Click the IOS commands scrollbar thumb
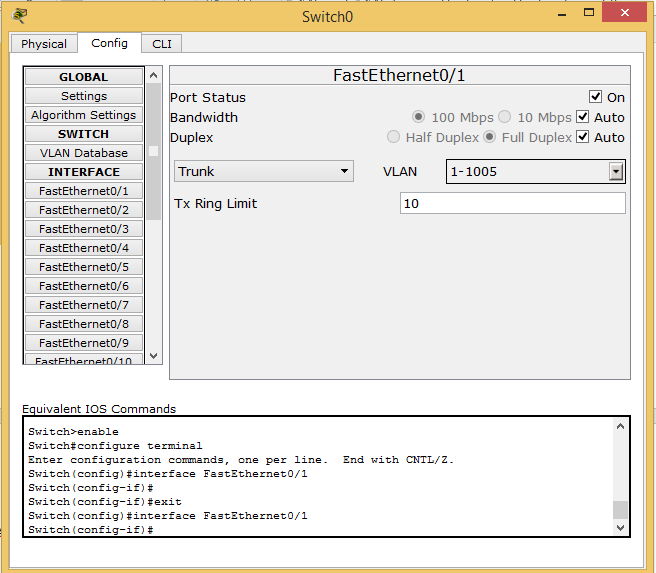The image size is (656, 573). [620, 510]
